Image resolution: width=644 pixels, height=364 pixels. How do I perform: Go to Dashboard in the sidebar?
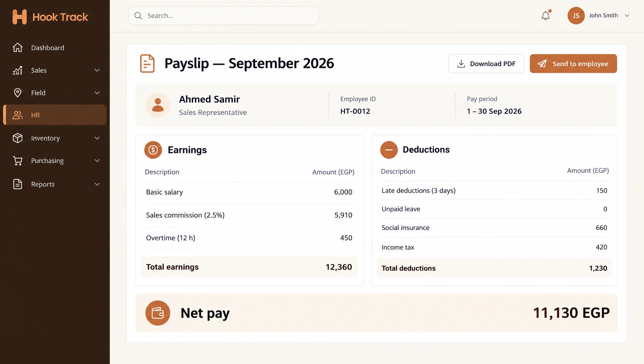click(x=55, y=48)
